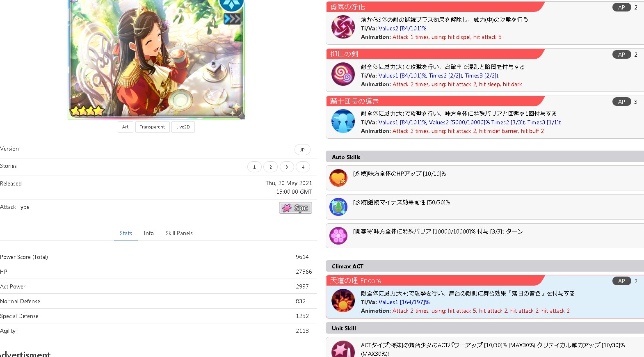This screenshot has width=644, height=357.
Task: Click the 抑圧の剣 swirl skill icon
Action: 343,74
